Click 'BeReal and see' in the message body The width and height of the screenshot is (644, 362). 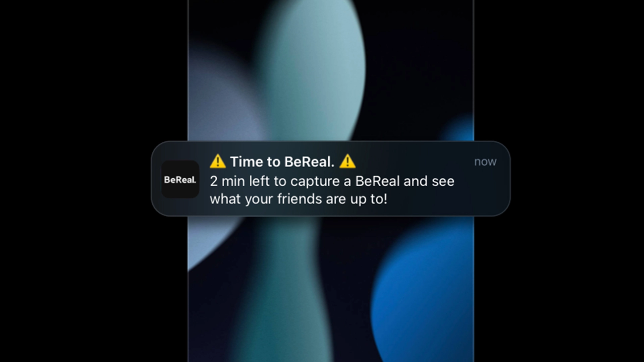pos(405,181)
